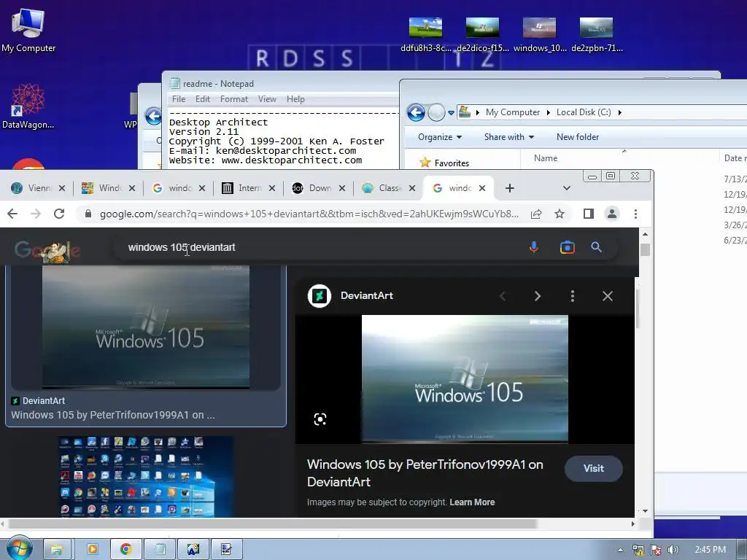Open Learn More copyright link

click(x=472, y=502)
